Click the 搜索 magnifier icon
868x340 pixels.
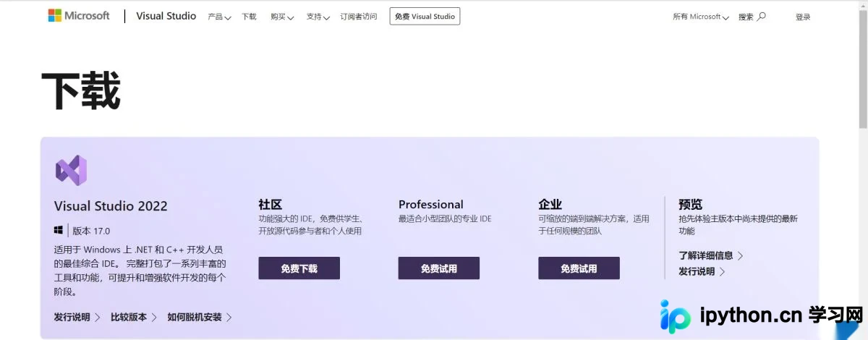761,17
